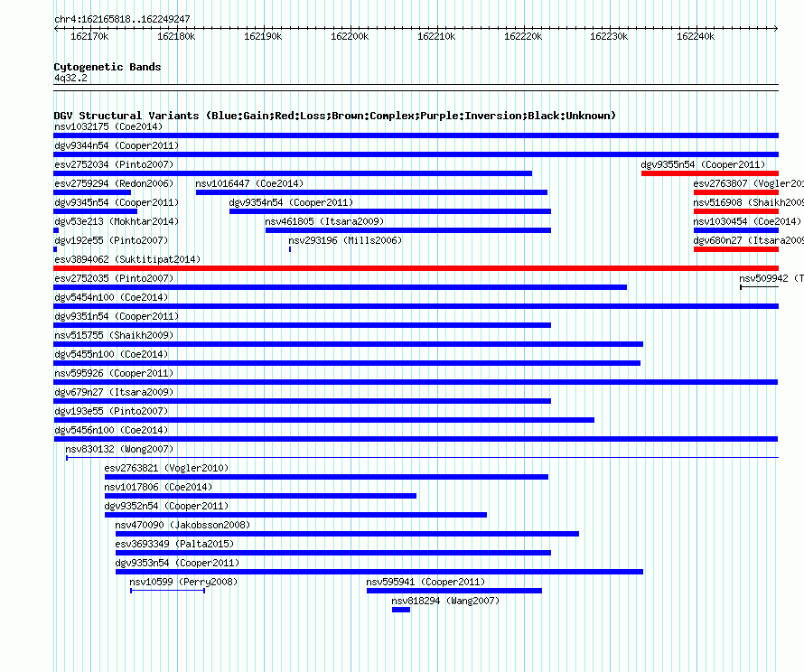The height and width of the screenshot is (672, 804).
Task: Select the esv3693349 (Palta2015) label
Action: (174, 544)
